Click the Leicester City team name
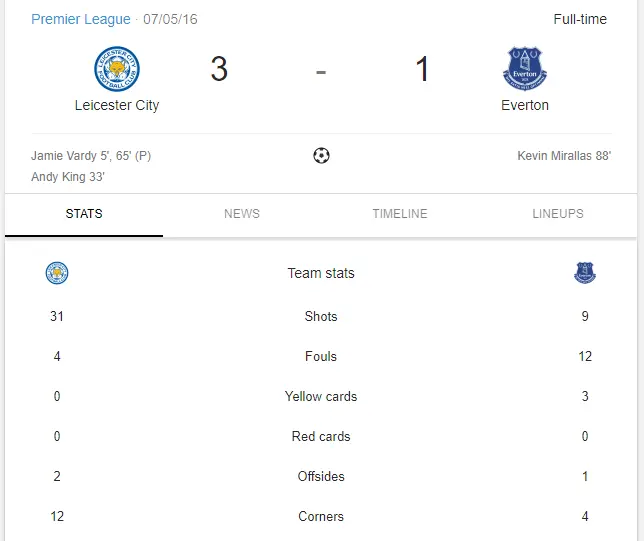This screenshot has width=644, height=541. tap(117, 105)
